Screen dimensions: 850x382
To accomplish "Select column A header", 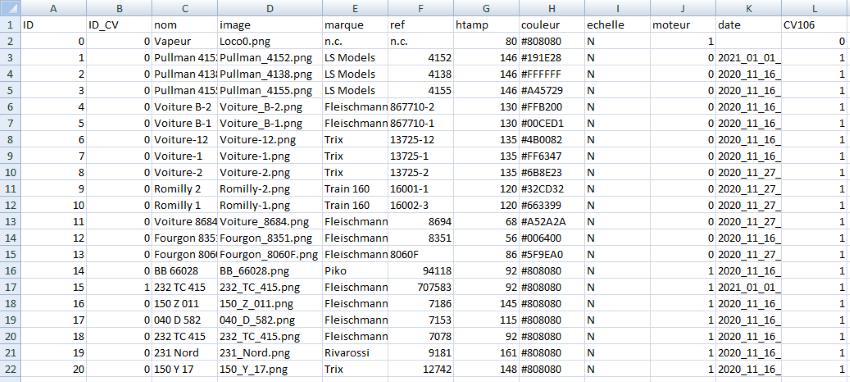I will point(54,8).
